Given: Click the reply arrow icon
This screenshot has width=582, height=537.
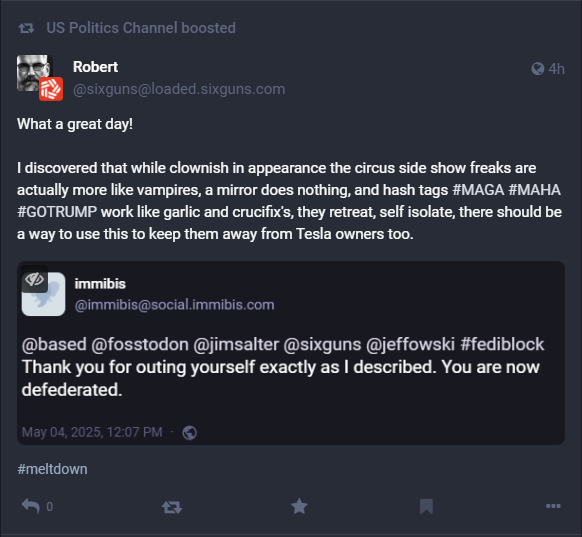Looking at the screenshot, I should click(30, 506).
